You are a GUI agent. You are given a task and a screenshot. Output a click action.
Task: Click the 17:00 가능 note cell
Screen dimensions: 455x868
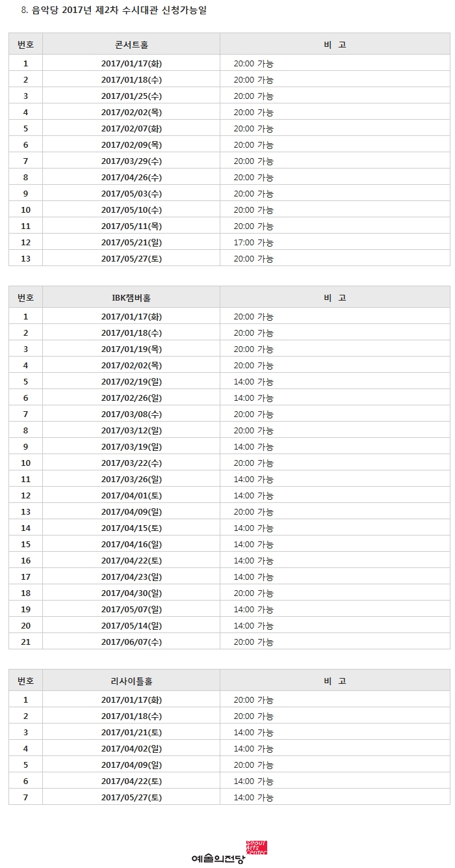click(253, 243)
